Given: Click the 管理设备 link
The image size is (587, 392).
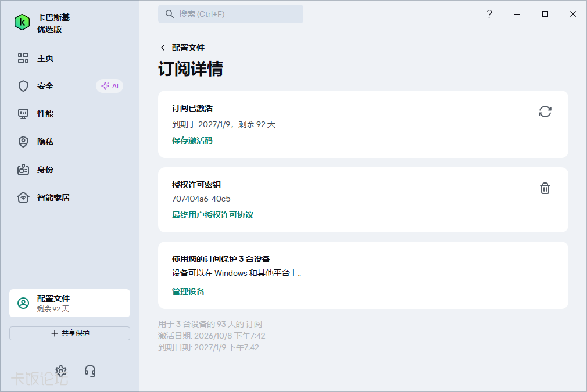Looking at the screenshot, I should [x=188, y=292].
